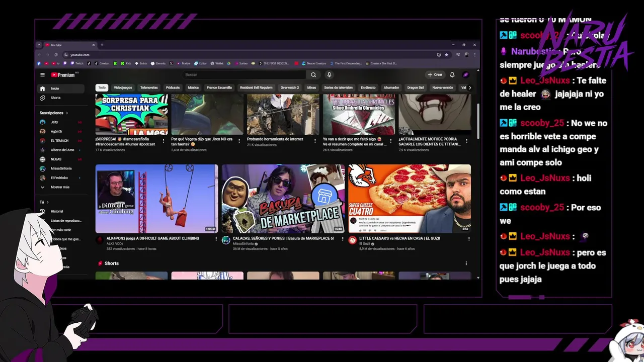Image resolution: width=644 pixels, height=362 pixels.
Task: Play the A Difficult Game About Climbing thumbnail
Action: coord(156,199)
